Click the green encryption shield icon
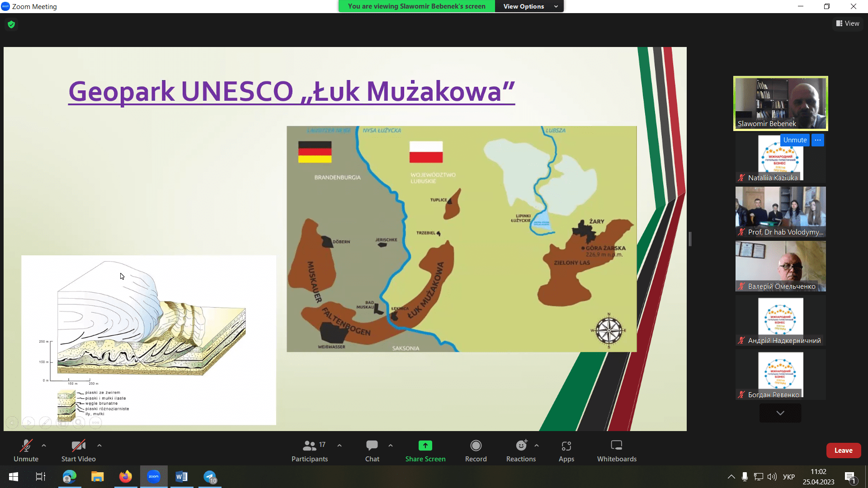The image size is (868, 488). (x=11, y=24)
